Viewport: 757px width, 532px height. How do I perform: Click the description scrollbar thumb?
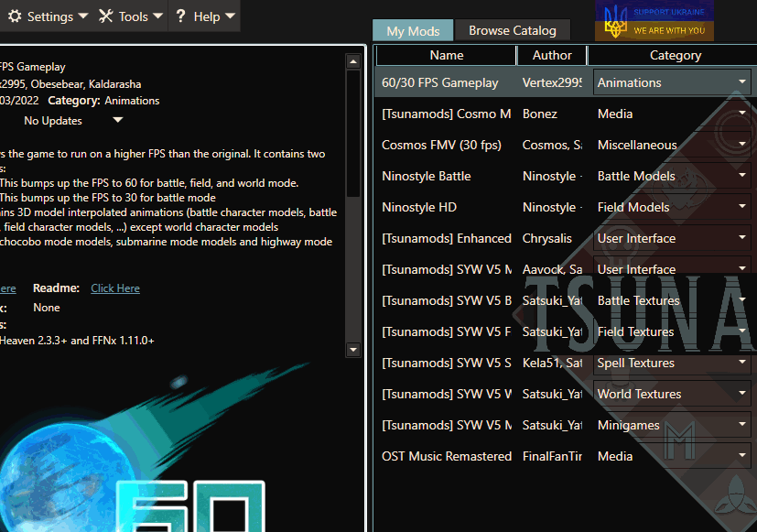coord(353,133)
